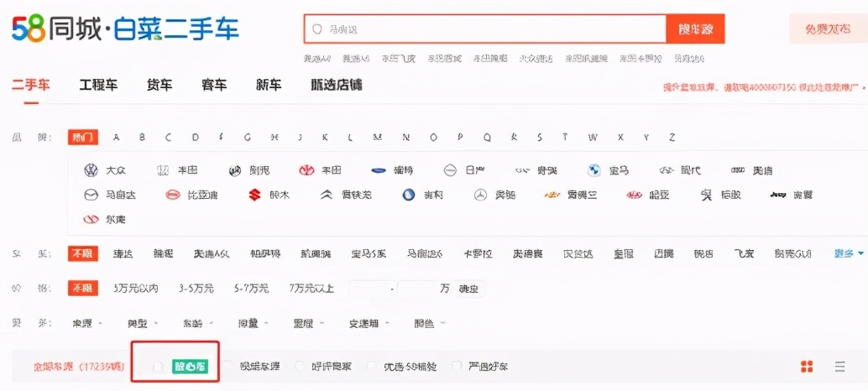
Task: Click the Volkswagen logo icon
Action: [91, 170]
